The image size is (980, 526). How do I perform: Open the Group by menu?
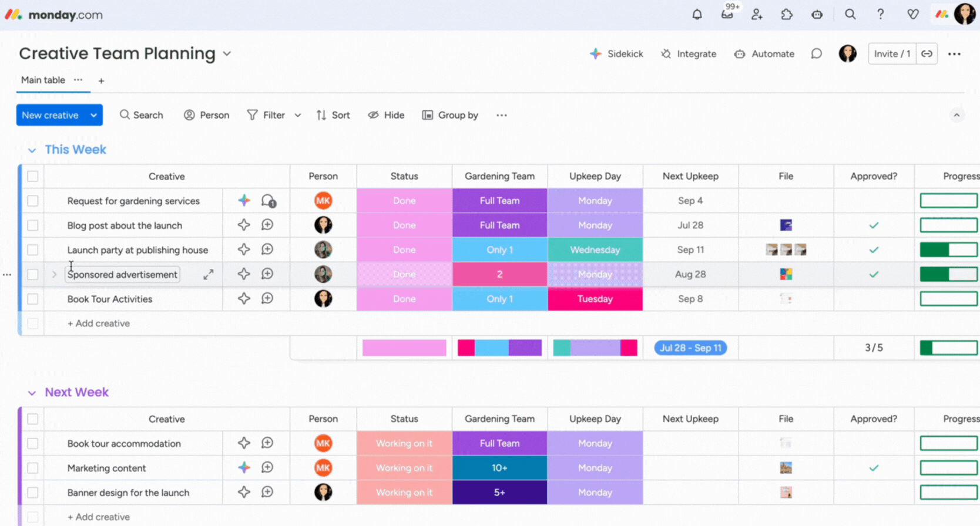[450, 115]
